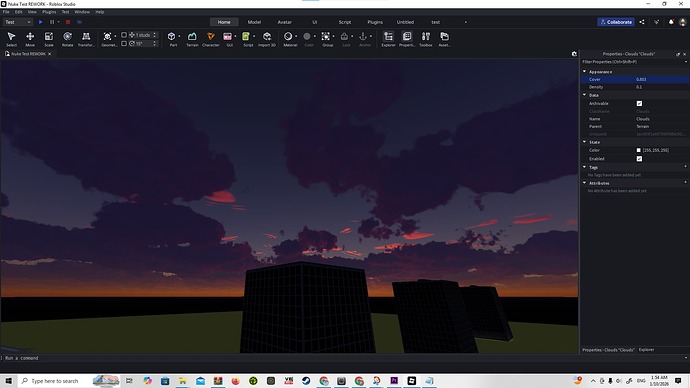Open the Test mode dropdown
The image size is (690, 388).
(x=18, y=22)
